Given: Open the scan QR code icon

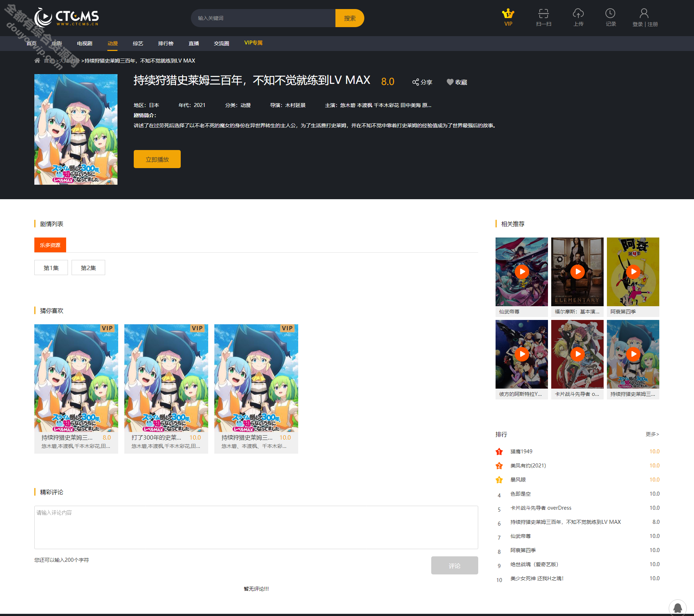Looking at the screenshot, I should [x=543, y=14].
